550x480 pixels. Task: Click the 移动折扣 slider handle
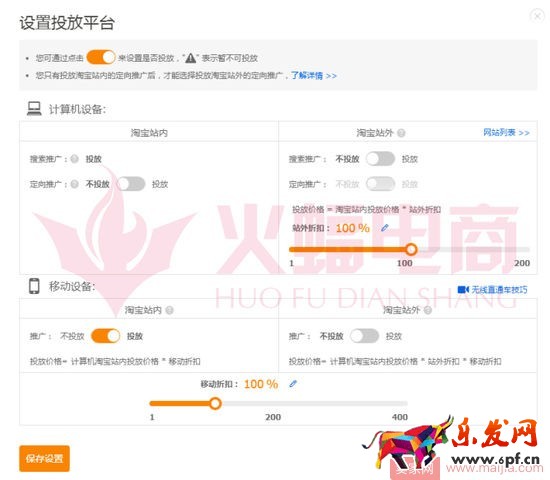[x=215, y=404]
